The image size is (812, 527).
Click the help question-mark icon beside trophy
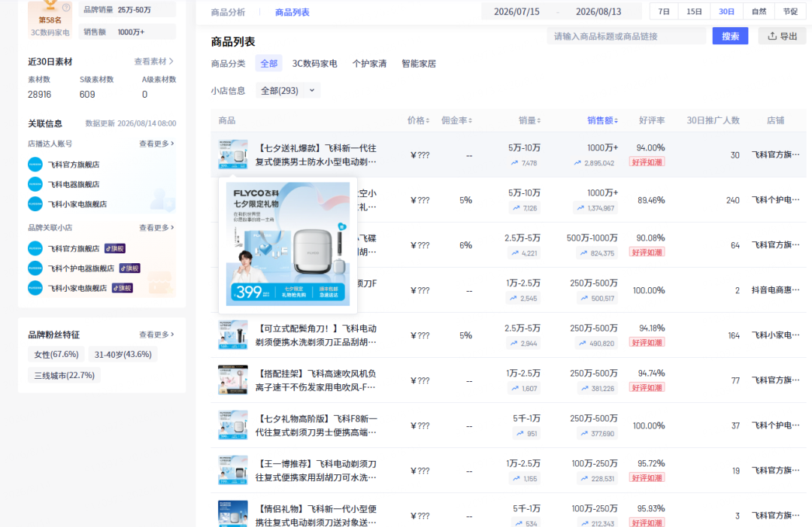[x=66, y=8]
